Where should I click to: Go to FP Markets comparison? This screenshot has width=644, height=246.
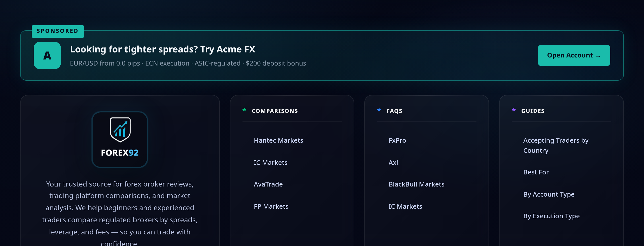point(271,206)
